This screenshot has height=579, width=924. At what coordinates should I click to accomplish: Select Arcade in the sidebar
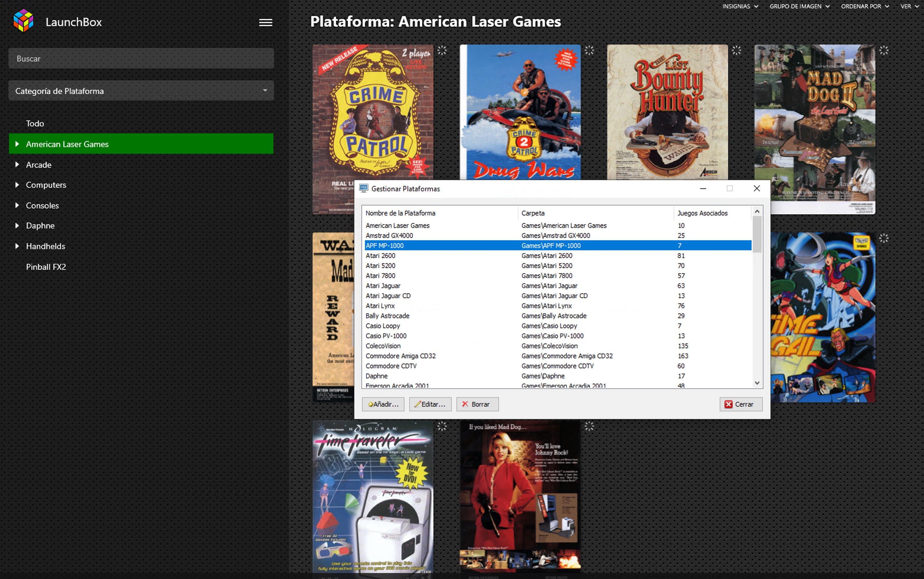[x=39, y=165]
